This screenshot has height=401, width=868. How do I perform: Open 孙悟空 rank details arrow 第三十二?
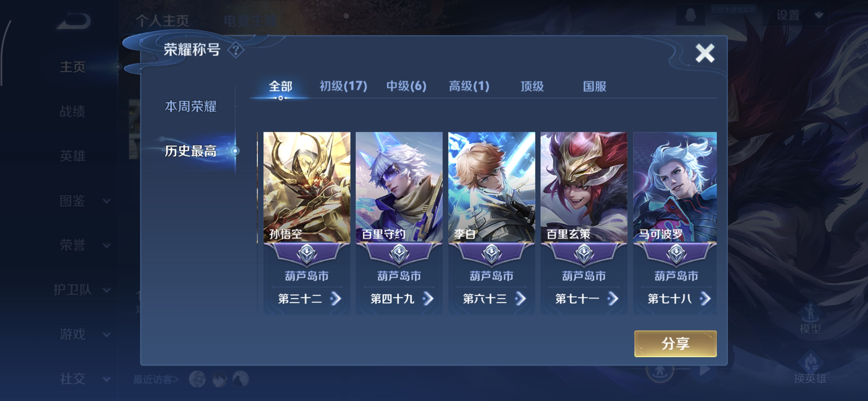click(x=336, y=299)
